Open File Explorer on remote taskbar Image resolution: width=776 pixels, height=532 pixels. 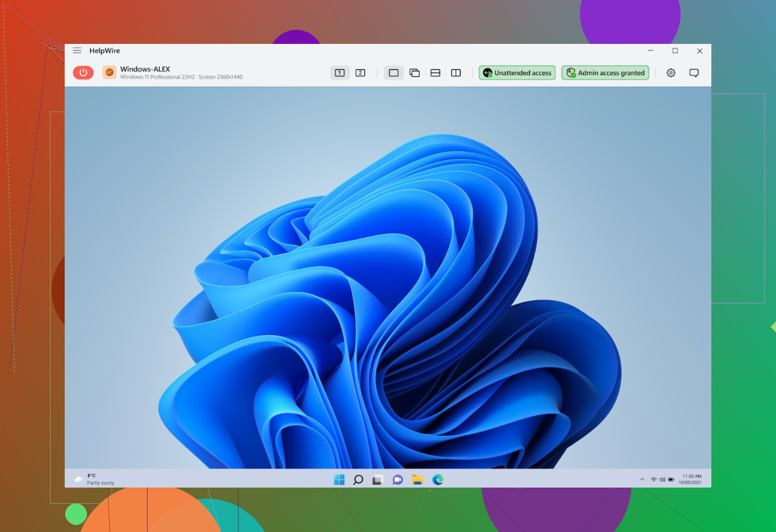417,480
